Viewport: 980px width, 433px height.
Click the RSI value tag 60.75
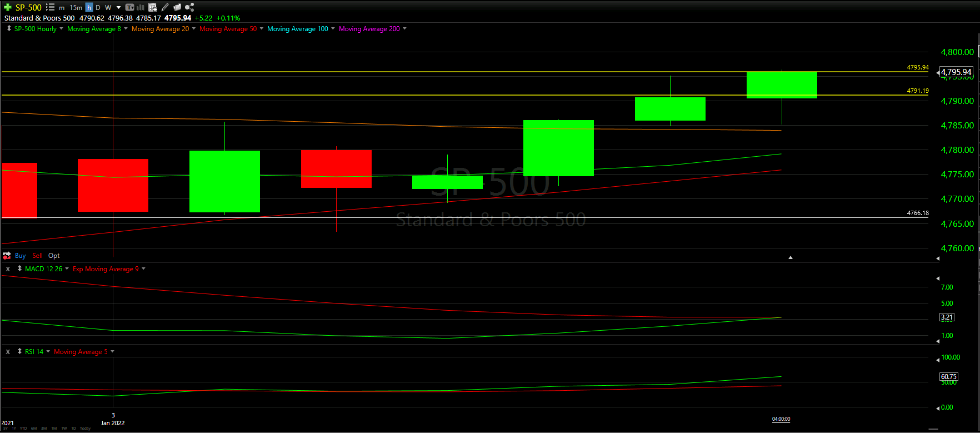click(x=948, y=376)
